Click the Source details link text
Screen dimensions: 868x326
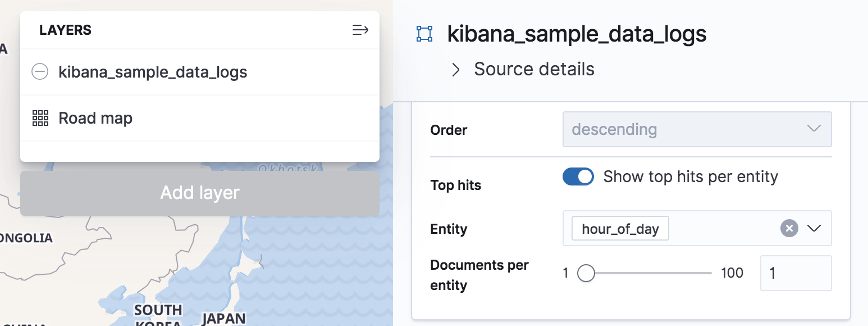(534, 69)
